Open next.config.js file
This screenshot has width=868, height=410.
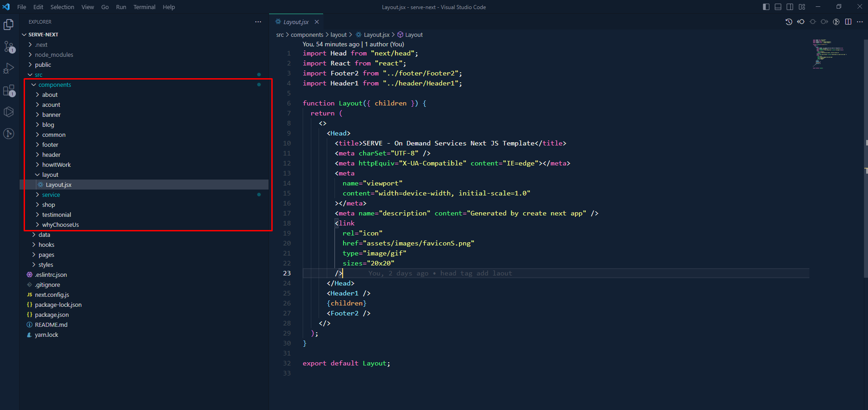[144, 295]
